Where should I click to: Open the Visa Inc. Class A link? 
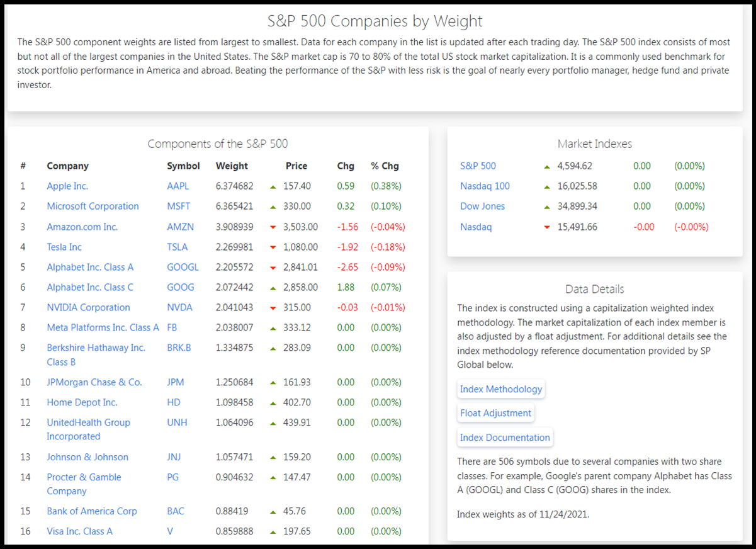coord(79,531)
